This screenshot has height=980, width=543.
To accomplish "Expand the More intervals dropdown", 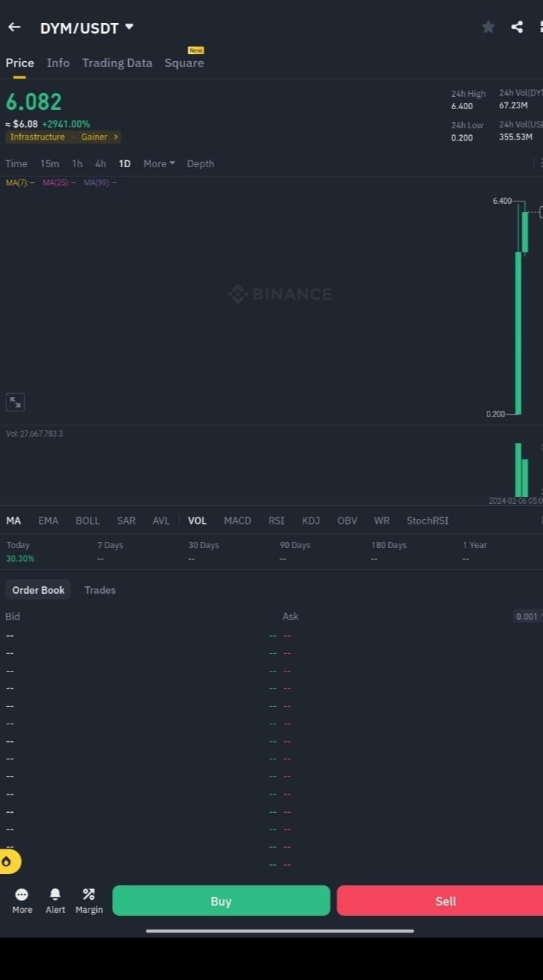I will click(x=159, y=164).
